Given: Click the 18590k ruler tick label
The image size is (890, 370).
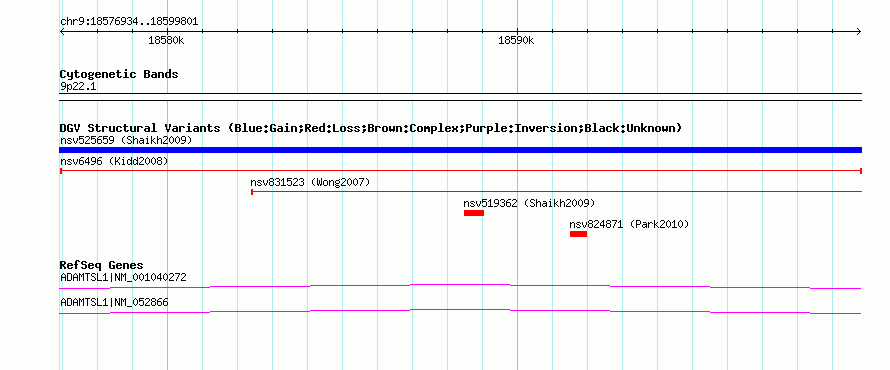Looking at the screenshot, I should 517,41.
